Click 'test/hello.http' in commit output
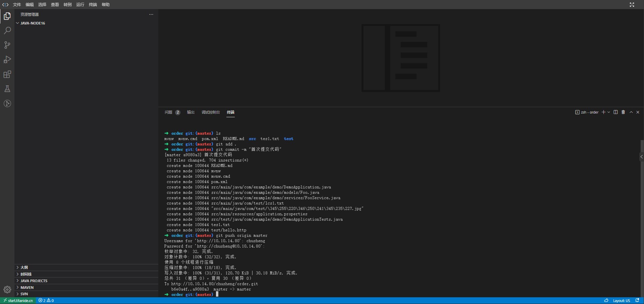The width and height of the screenshot is (644, 304). click(x=229, y=230)
